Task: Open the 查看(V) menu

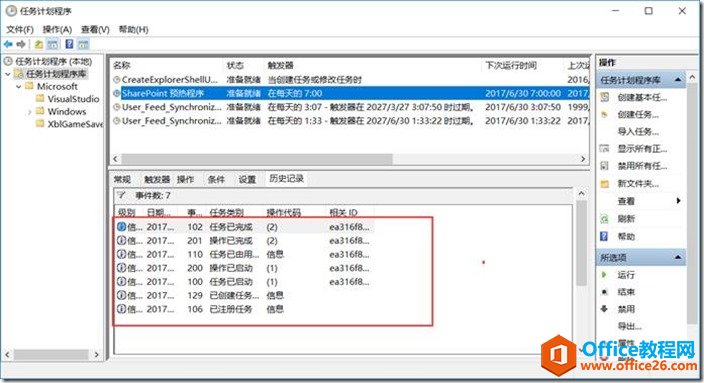Action: (95, 30)
